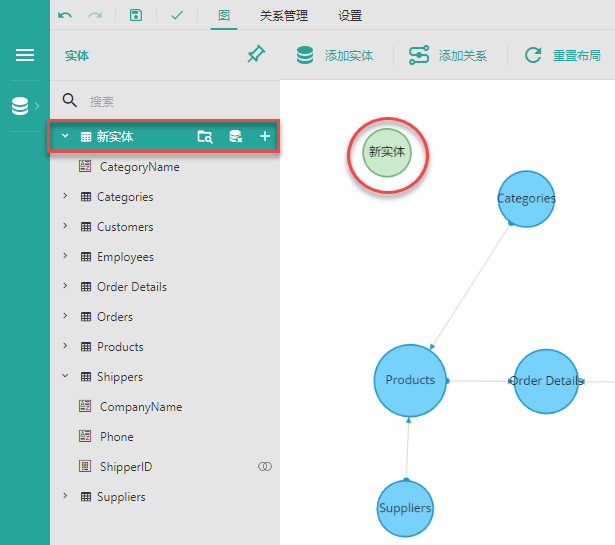Click the folder search icon on 新实体
Image resolution: width=615 pixels, height=545 pixels.
[x=205, y=137]
